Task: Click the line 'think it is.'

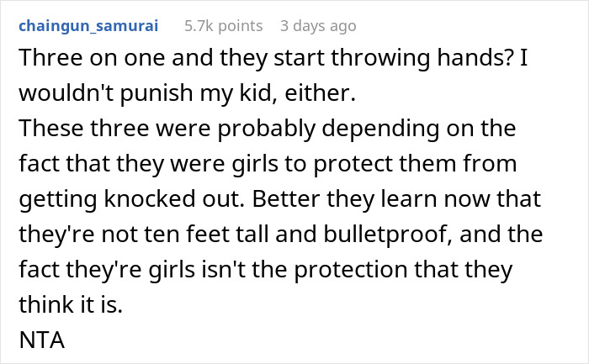Action: coord(71,304)
